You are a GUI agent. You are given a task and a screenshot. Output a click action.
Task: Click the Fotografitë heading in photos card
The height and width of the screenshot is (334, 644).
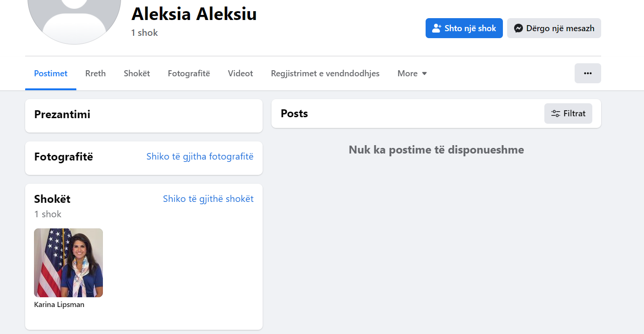64,157
